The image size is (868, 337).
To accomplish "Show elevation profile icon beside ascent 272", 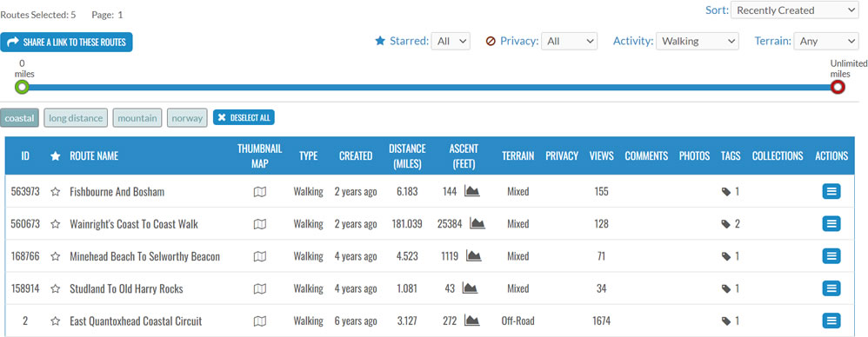I will (471, 320).
